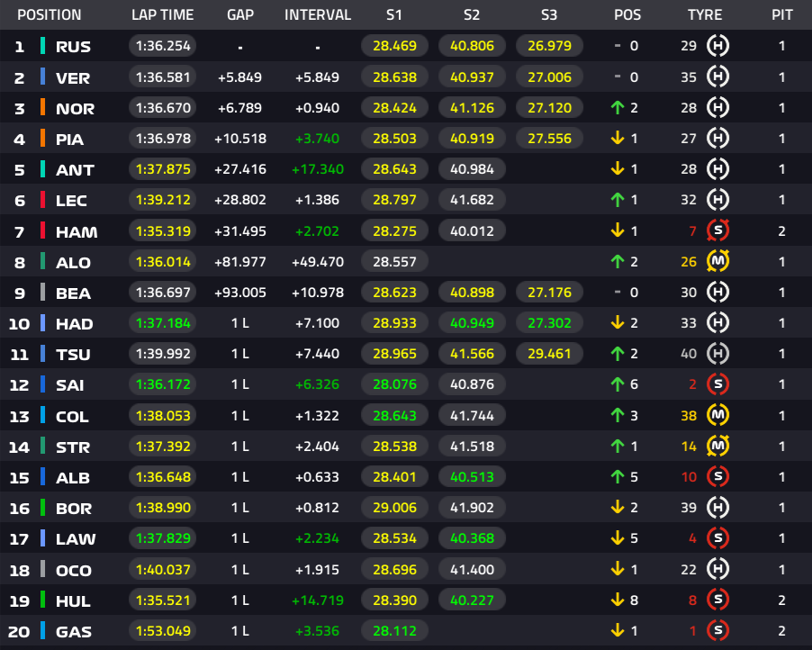Screen dimensions: 812x650
Task: Click LEC red team color bar
Action: (43, 199)
